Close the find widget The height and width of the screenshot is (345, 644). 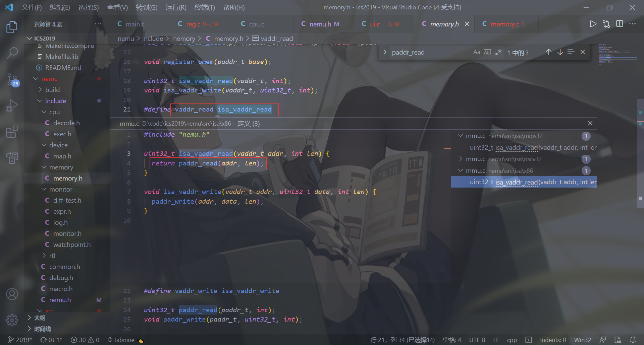(583, 52)
